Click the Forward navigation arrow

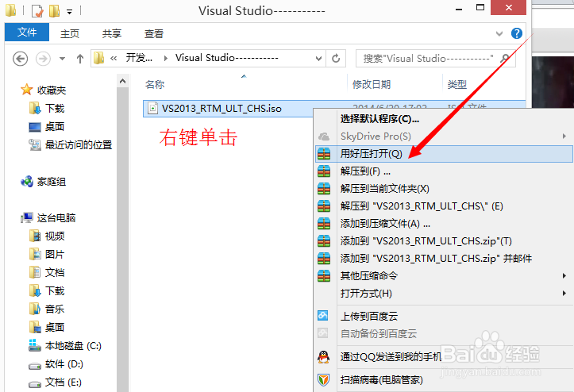(x=43, y=59)
